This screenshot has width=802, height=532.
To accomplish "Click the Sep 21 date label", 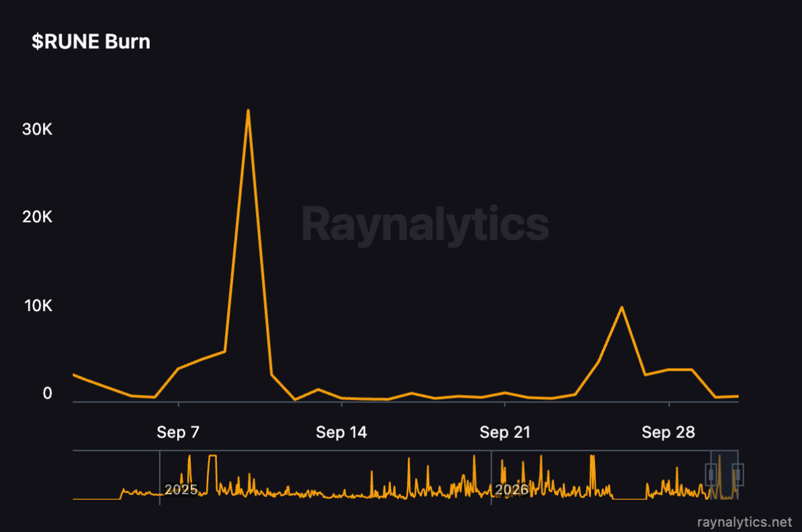I will 505,433.
